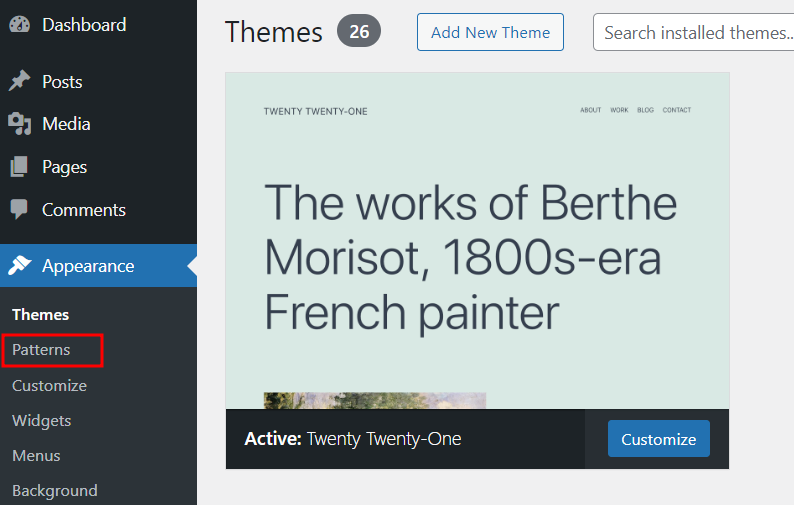Open the Twenty Twenty-One theme preview image
The width and height of the screenshot is (794, 505).
(x=477, y=240)
